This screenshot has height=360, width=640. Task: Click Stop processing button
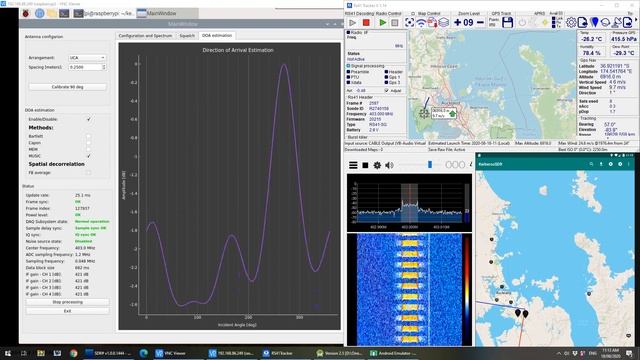click(x=67, y=302)
